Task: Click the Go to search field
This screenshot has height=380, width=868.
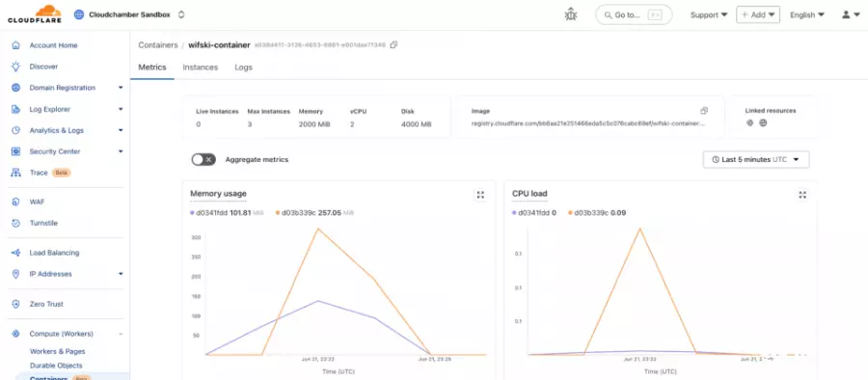Action: (634, 15)
